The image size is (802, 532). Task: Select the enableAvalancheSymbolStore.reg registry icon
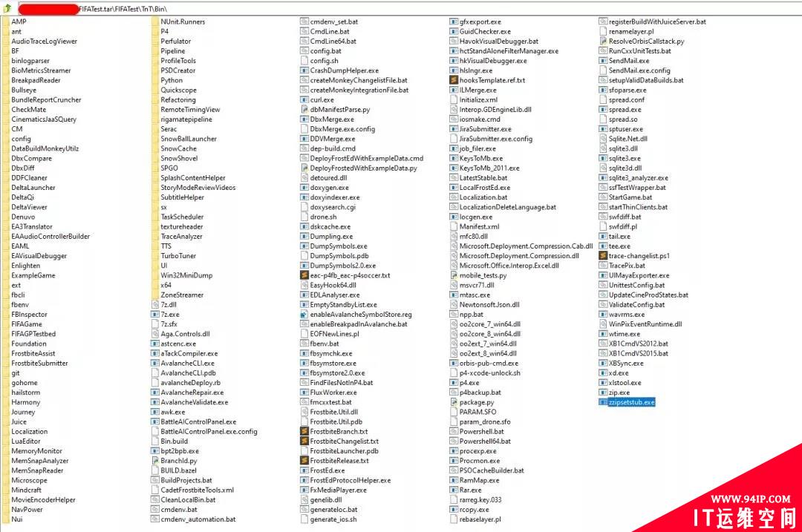pos(304,315)
